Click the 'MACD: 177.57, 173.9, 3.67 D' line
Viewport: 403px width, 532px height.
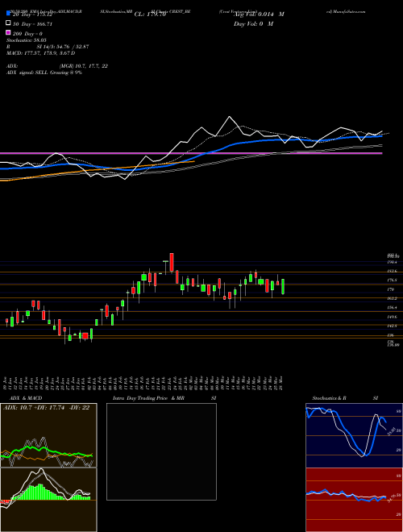[x=41, y=53]
